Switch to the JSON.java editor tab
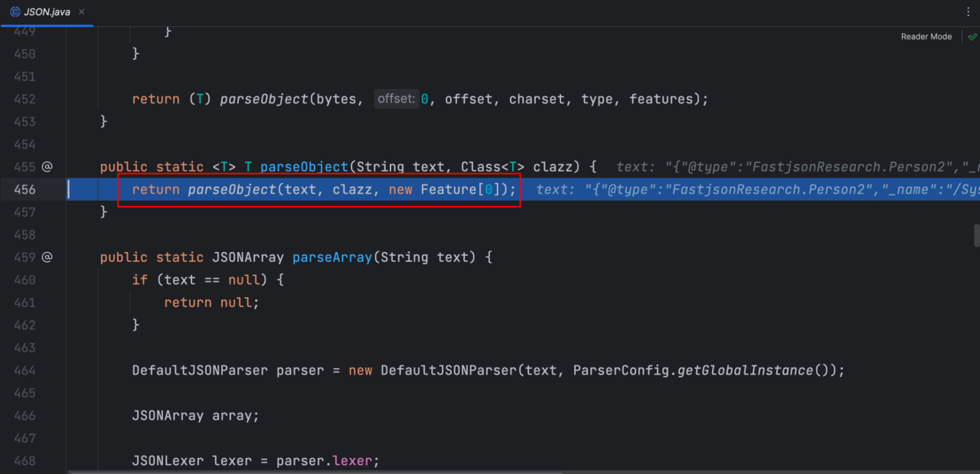Image resolution: width=980 pixels, height=474 pixels. pos(47,12)
